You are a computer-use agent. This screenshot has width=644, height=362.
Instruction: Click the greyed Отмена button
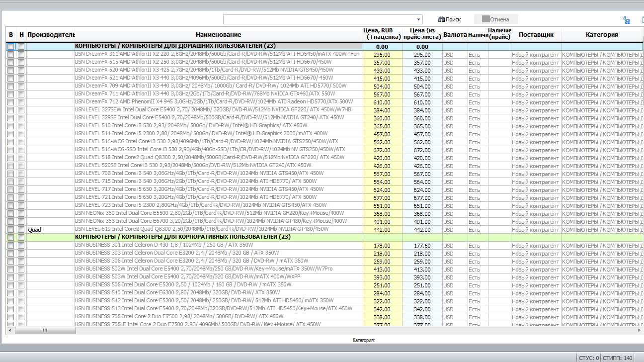(496, 19)
